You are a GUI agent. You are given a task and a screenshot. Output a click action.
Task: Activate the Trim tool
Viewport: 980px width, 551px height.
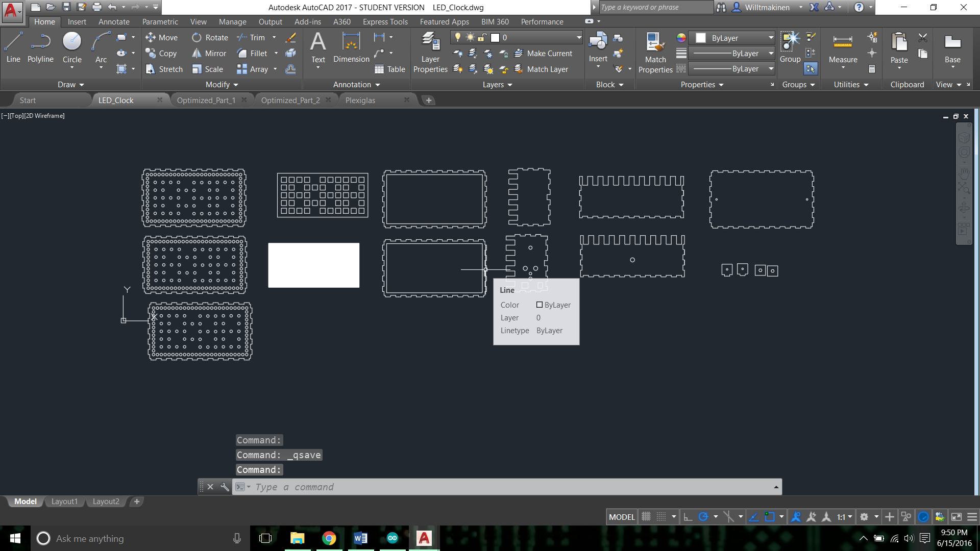point(251,37)
